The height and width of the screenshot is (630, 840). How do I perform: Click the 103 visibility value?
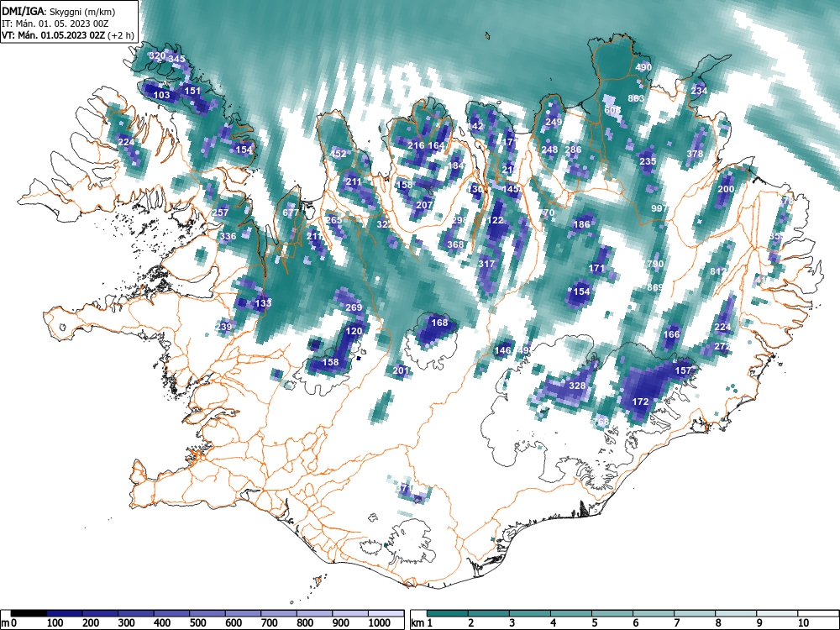click(x=162, y=96)
